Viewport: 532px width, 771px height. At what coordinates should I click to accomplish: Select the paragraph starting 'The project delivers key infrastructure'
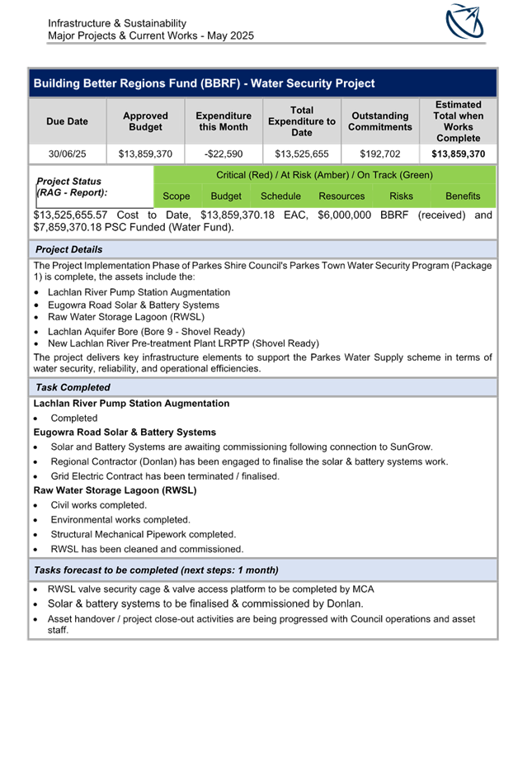263,363
